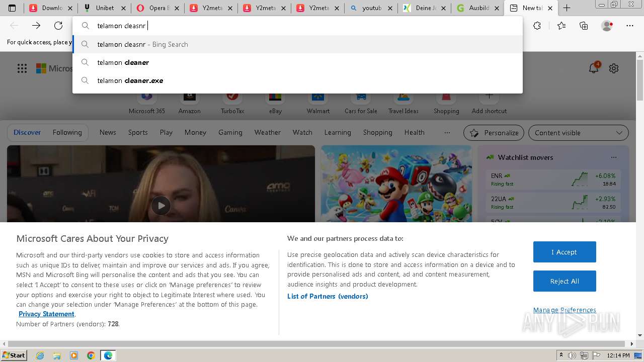Close the Unibet tab
Viewport: 644px width, 362px height.
click(123, 8)
